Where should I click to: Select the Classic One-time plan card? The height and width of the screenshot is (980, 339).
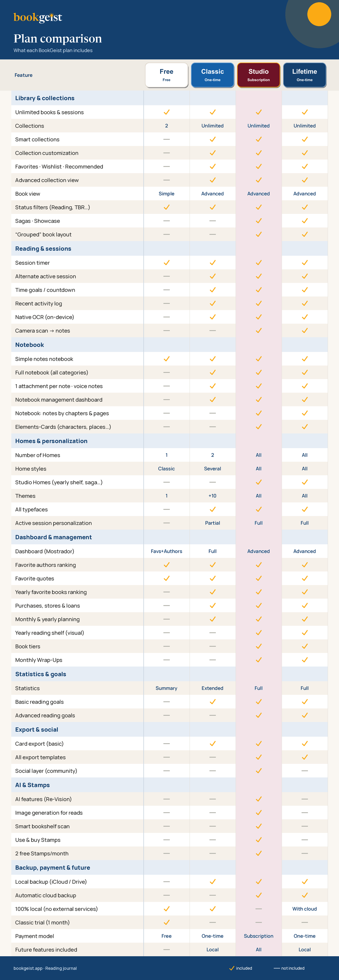coord(212,75)
